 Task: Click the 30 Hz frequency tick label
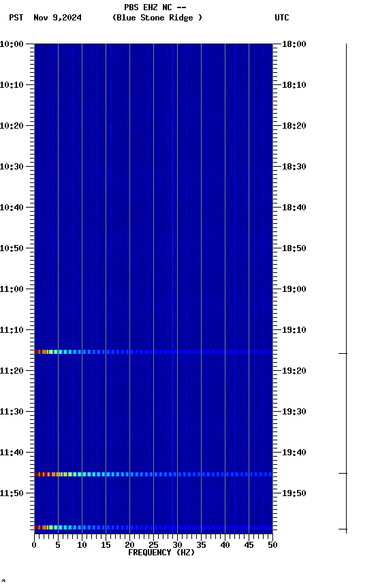click(177, 545)
